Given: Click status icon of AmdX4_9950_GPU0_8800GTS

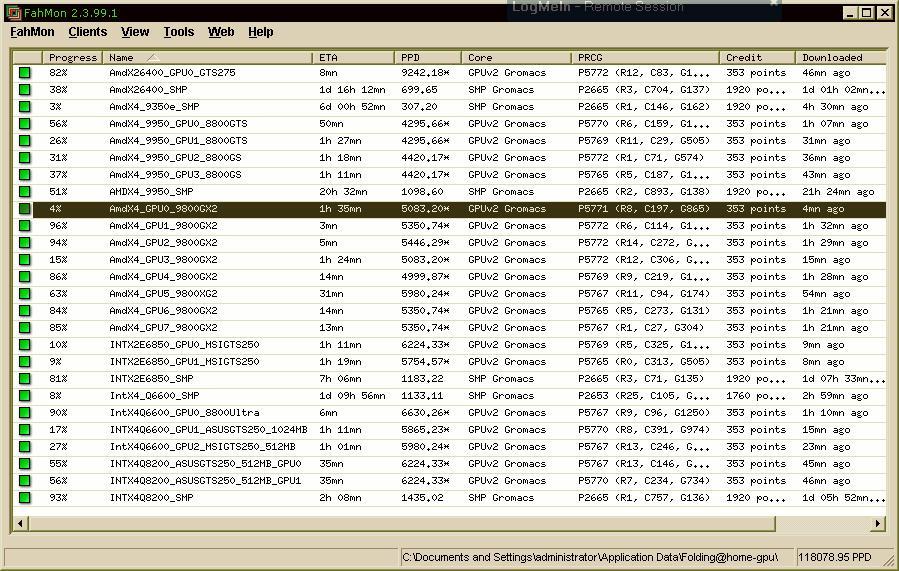Looking at the screenshot, I should [25, 124].
